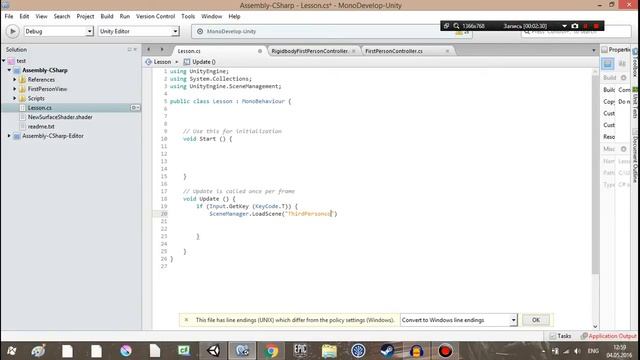The width and height of the screenshot is (640, 360).
Task: Close the FirstPersonController.cs tab
Action: (x=447, y=51)
